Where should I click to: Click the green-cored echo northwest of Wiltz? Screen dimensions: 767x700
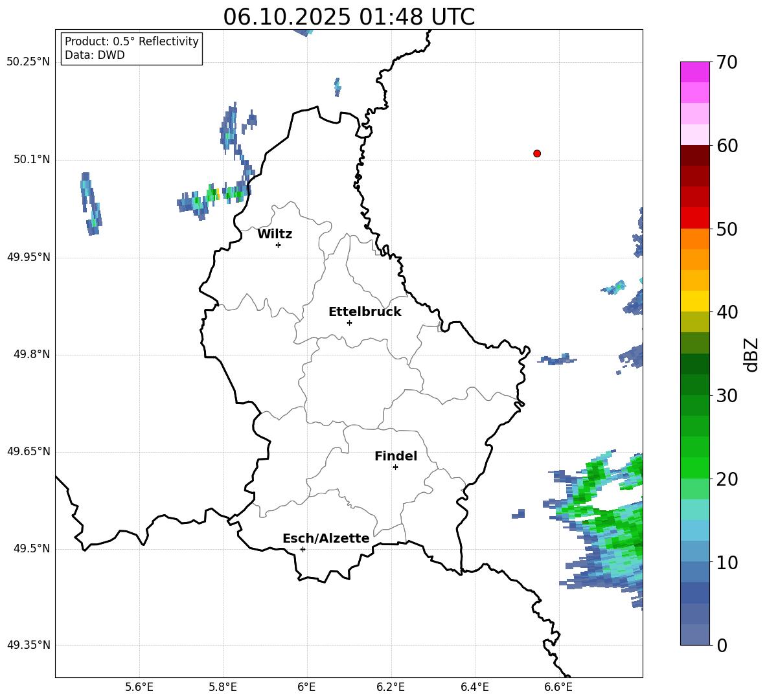click(214, 198)
